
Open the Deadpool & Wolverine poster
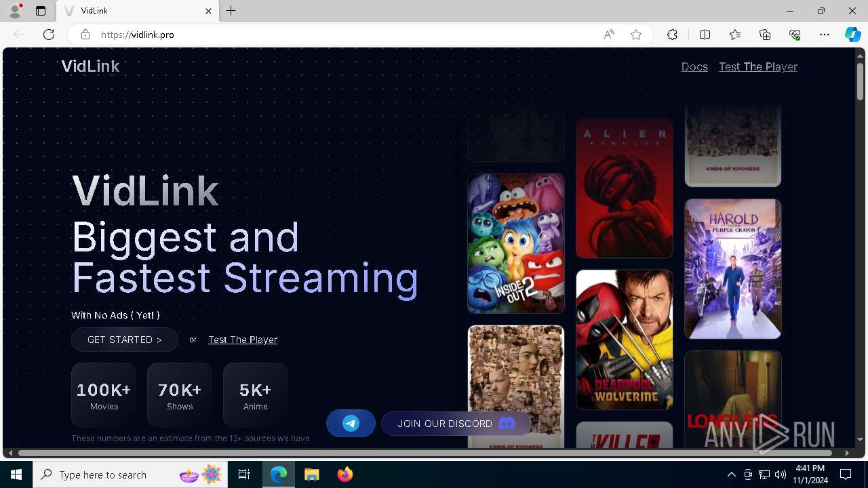(625, 340)
